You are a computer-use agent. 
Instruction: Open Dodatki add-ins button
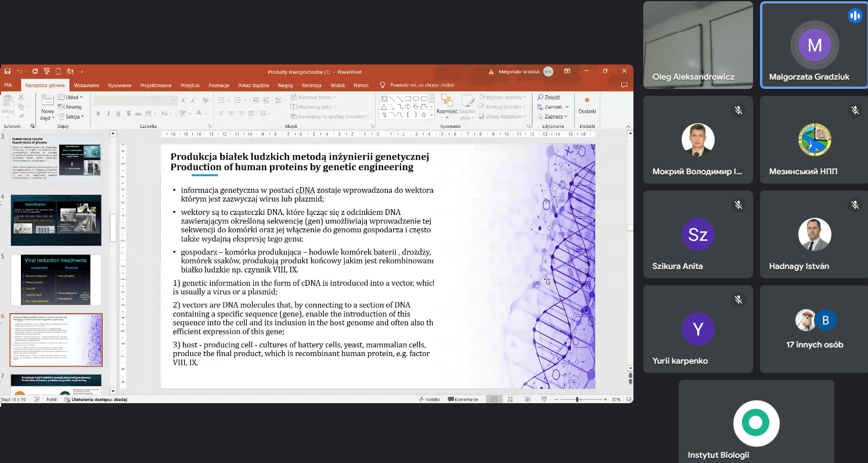(587, 106)
